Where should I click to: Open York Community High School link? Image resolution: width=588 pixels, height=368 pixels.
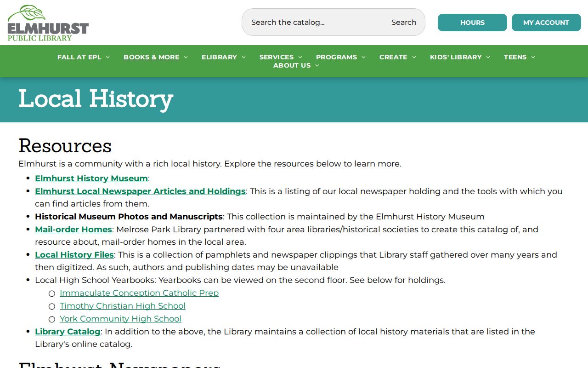click(x=120, y=319)
